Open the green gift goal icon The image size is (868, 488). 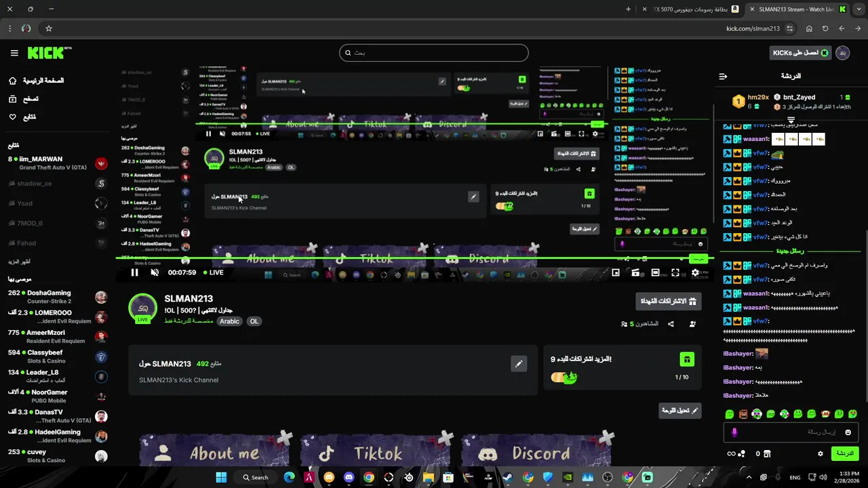pyautogui.click(x=687, y=359)
